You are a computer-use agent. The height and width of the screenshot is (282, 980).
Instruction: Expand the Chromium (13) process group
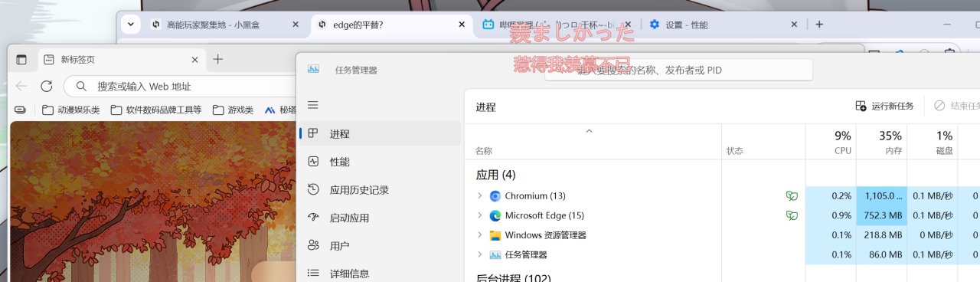[480, 196]
